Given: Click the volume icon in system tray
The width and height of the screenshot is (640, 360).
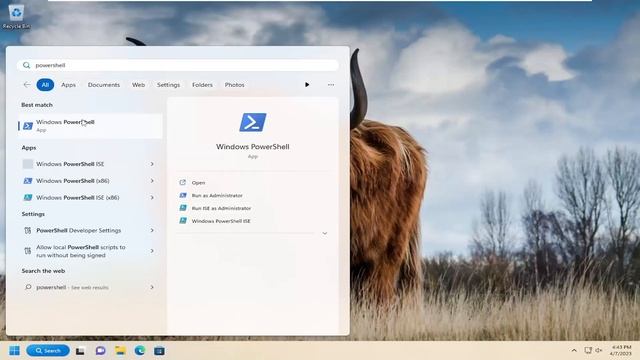Looking at the screenshot, I should (598, 351).
